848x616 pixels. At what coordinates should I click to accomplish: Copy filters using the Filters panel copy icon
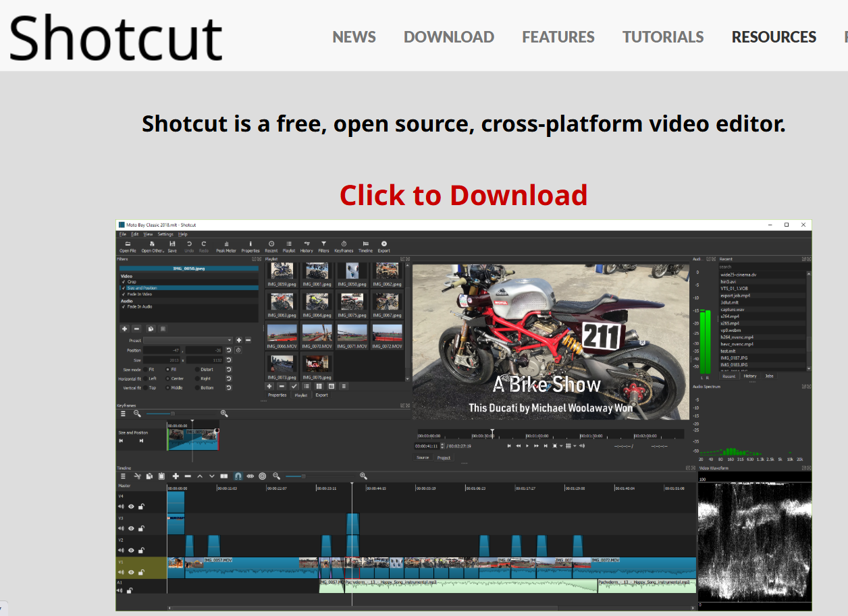point(150,329)
